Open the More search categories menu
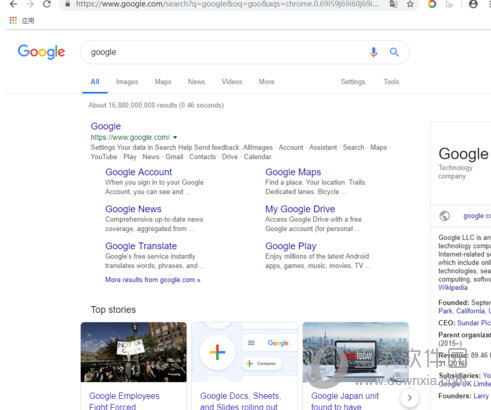Image resolution: width=491 pixels, height=410 pixels. point(267,82)
